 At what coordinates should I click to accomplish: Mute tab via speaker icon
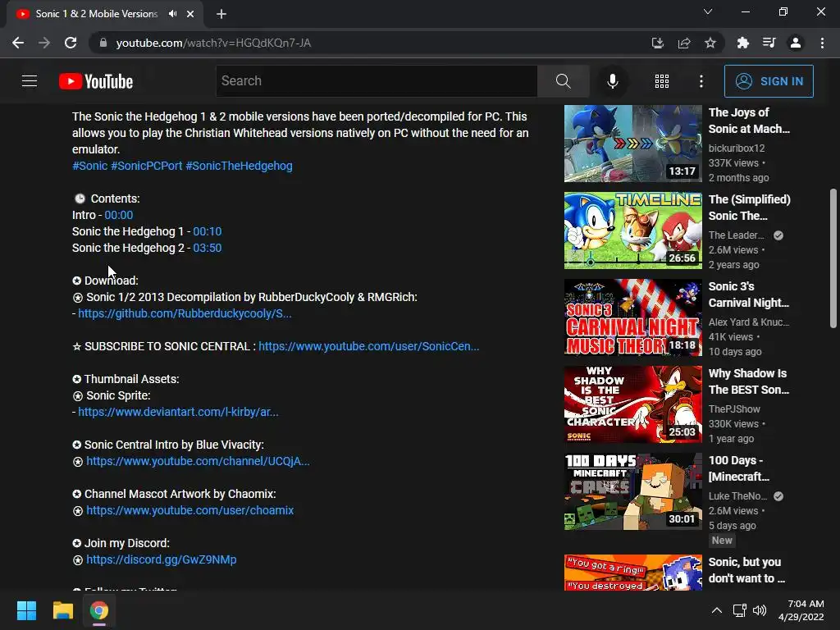click(172, 14)
